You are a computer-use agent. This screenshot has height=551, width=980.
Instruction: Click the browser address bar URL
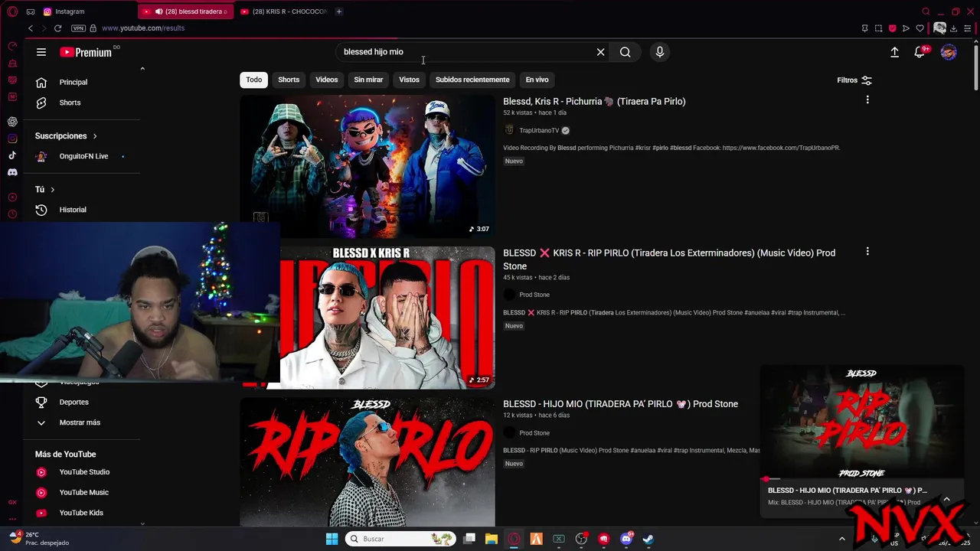pyautogui.click(x=143, y=28)
